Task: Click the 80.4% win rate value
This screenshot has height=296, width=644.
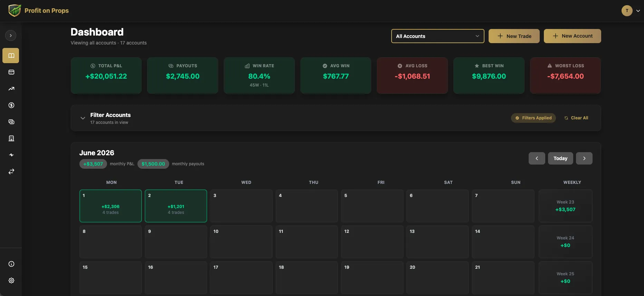Action: pos(259,76)
